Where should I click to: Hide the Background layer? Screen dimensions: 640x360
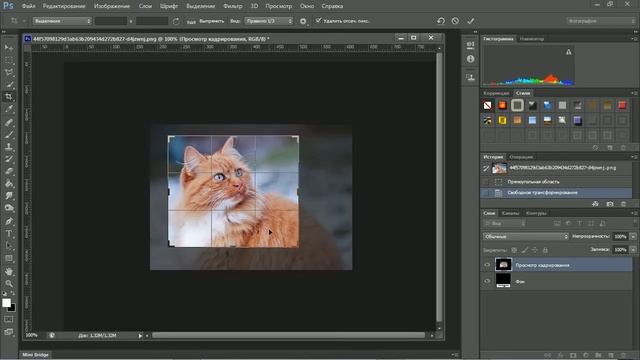click(487, 281)
